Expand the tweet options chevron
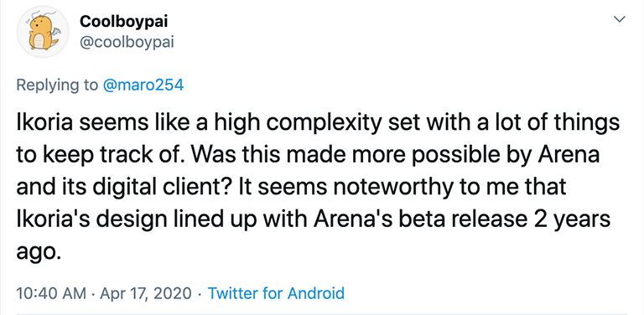 click(619, 19)
